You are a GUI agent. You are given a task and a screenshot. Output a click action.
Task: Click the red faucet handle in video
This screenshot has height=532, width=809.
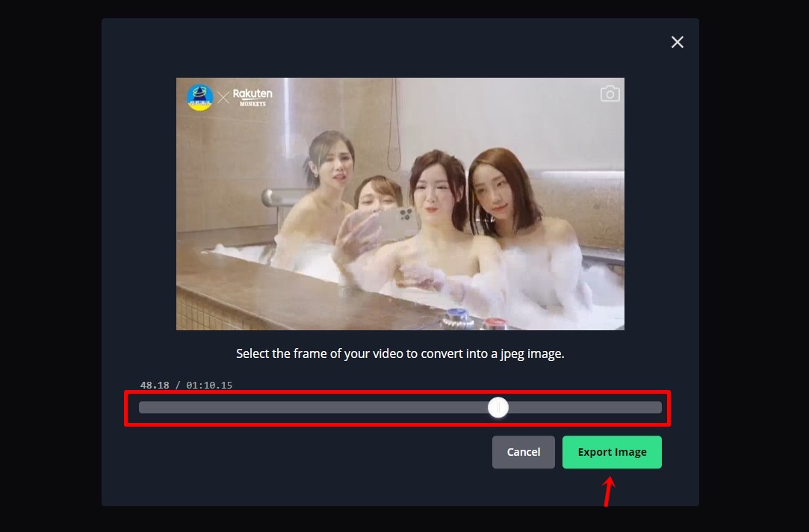[x=493, y=324]
